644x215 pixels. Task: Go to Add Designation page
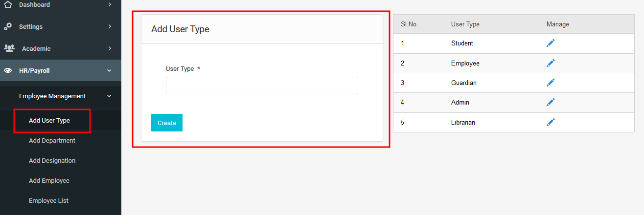(52, 160)
